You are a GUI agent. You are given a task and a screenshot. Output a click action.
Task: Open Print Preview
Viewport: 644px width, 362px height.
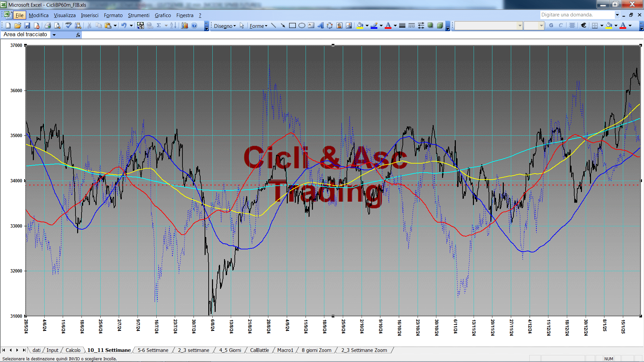[57, 26]
